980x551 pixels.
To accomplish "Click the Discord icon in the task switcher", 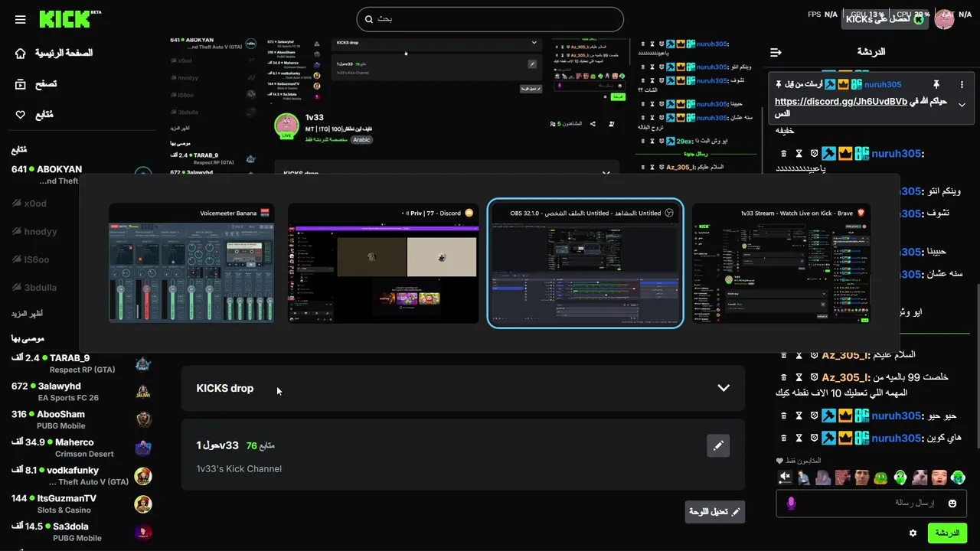I will click(x=469, y=213).
